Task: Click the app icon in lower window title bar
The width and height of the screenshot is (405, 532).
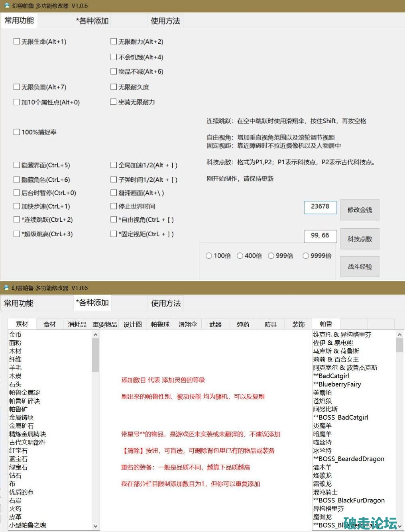Action: [x=6, y=288]
